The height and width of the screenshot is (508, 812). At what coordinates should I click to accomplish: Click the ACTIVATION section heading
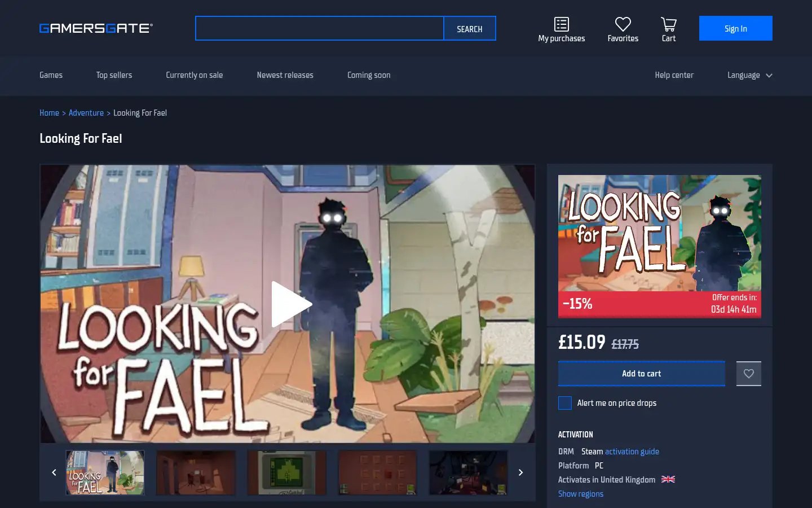pyautogui.click(x=576, y=435)
